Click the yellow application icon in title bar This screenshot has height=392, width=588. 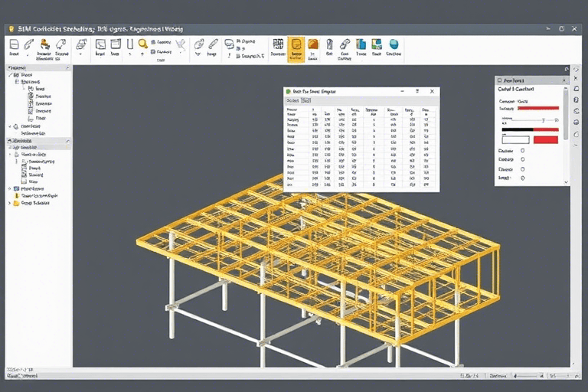(x=10, y=28)
